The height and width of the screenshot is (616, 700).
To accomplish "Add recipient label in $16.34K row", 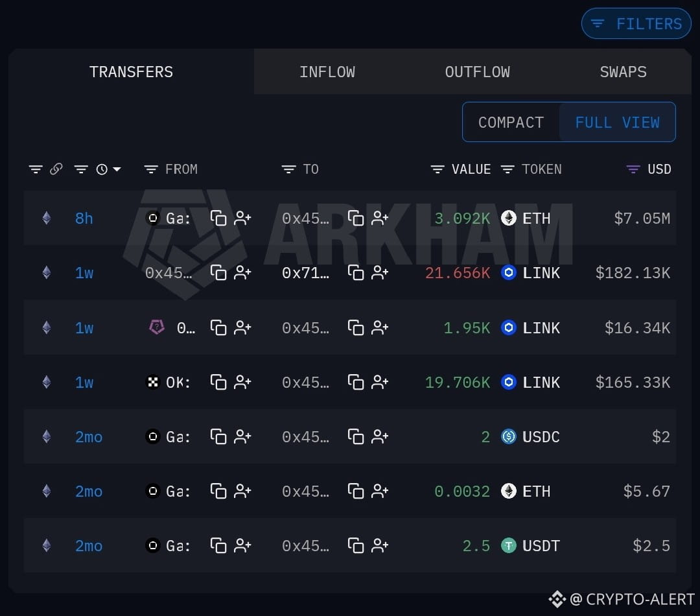I will [x=380, y=327].
